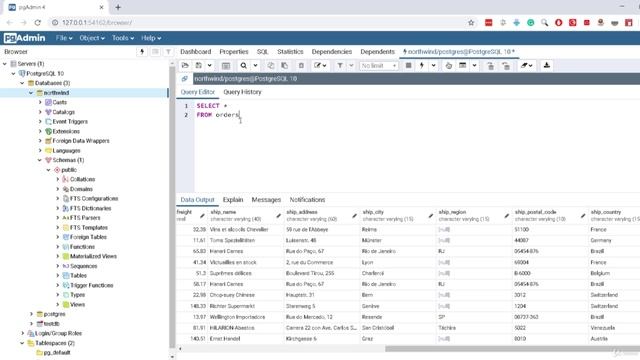Open the Edit pencil dropdown in the toolbar
The height and width of the screenshot is (360, 640).
pyautogui.click(x=320, y=65)
